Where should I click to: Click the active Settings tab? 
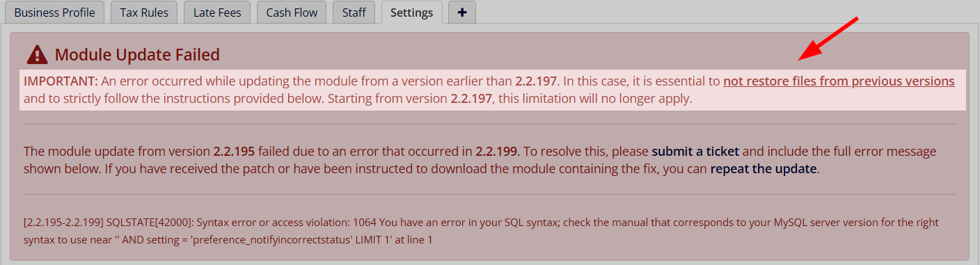click(x=412, y=13)
